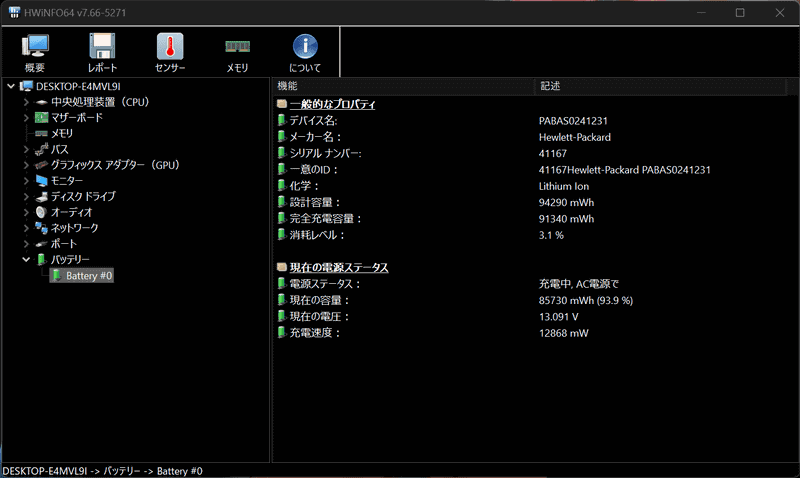The height and width of the screenshot is (478, 800).
Task: Click battery icon beside デバイス名
Action: click(x=281, y=120)
